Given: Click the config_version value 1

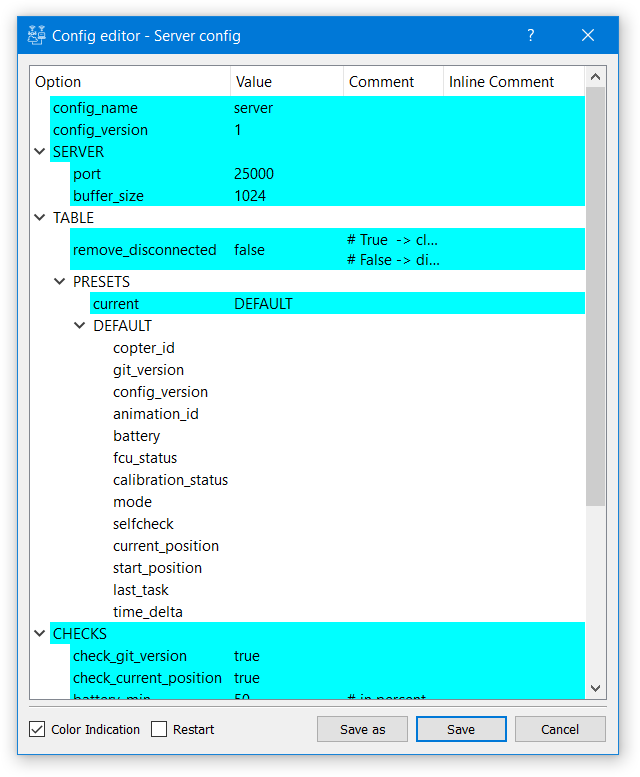Looking at the screenshot, I should [x=238, y=129].
